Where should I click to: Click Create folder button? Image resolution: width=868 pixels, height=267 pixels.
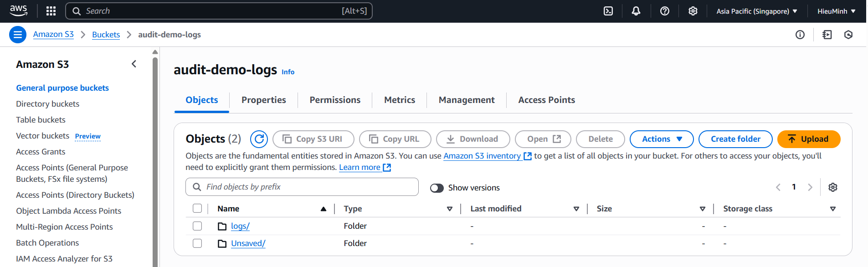tap(735, 139)
